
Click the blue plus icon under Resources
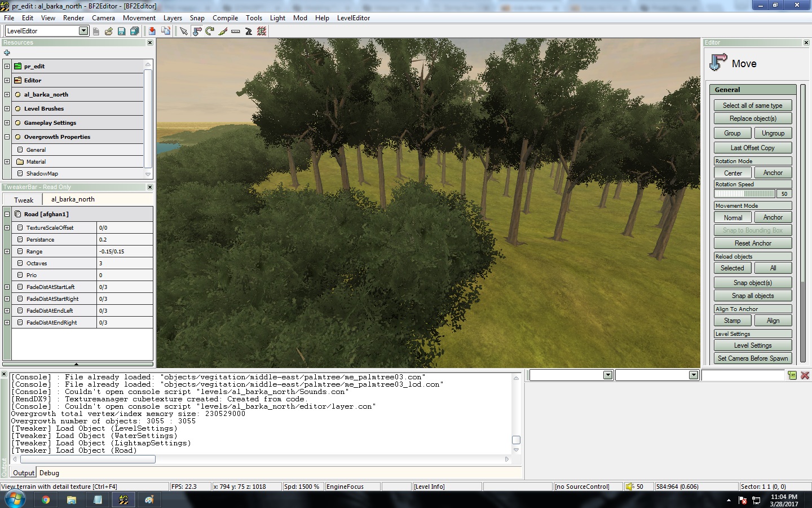coord(7,52)
